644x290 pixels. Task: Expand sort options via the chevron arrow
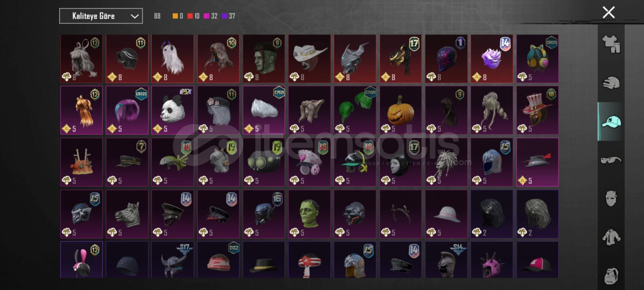(134, 16)
